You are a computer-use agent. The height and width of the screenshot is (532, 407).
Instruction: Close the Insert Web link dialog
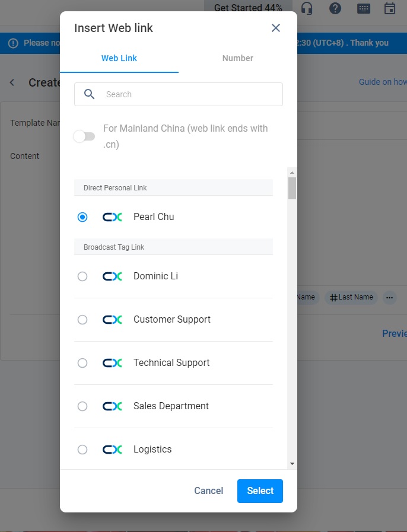276,28
